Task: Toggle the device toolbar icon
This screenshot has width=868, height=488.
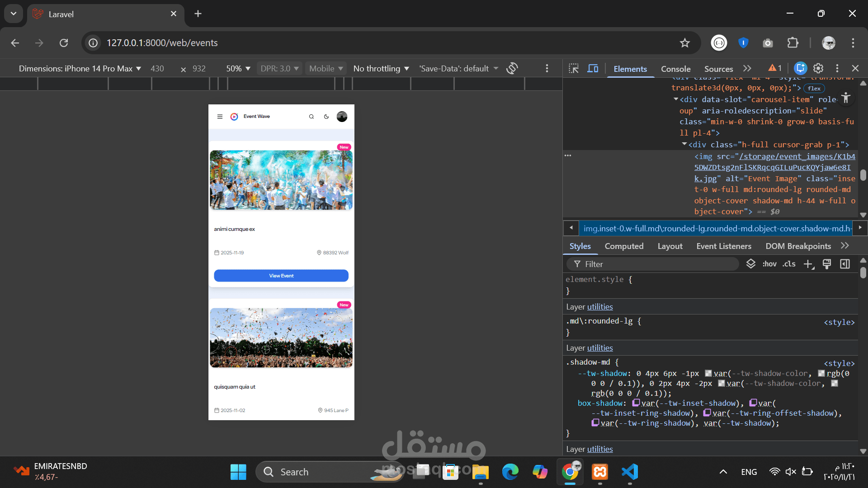Action: [593, 68]
